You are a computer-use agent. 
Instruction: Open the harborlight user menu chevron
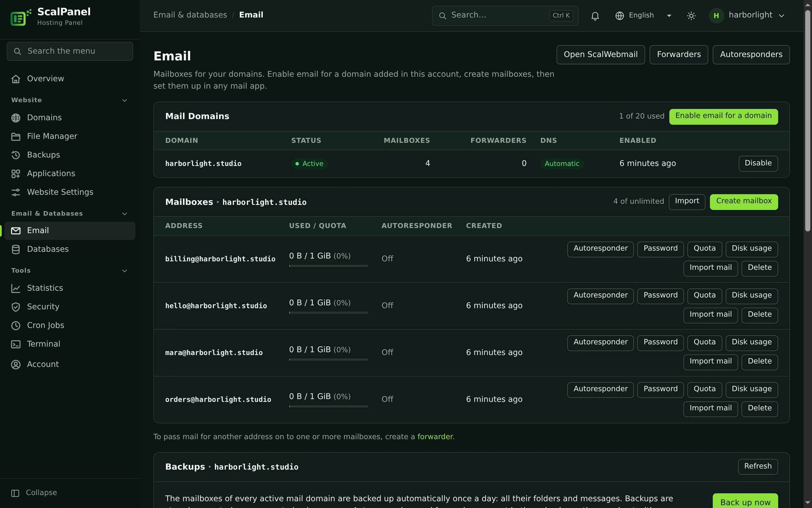(x=781, y=16)
